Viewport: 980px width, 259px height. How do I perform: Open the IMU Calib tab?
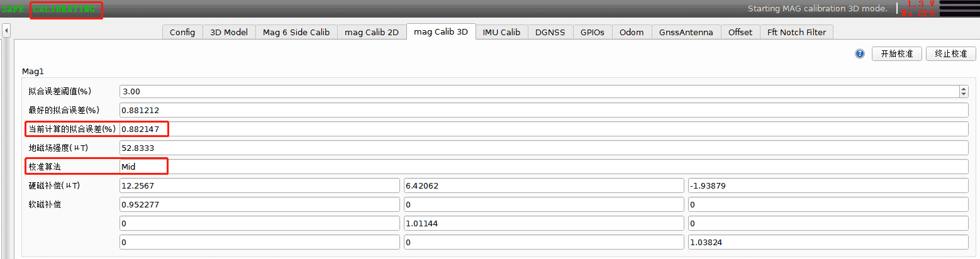tap(501, 32)
